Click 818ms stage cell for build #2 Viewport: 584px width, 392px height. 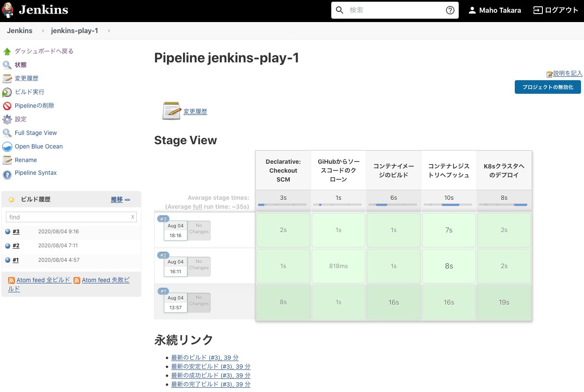[x=339, y=266]
